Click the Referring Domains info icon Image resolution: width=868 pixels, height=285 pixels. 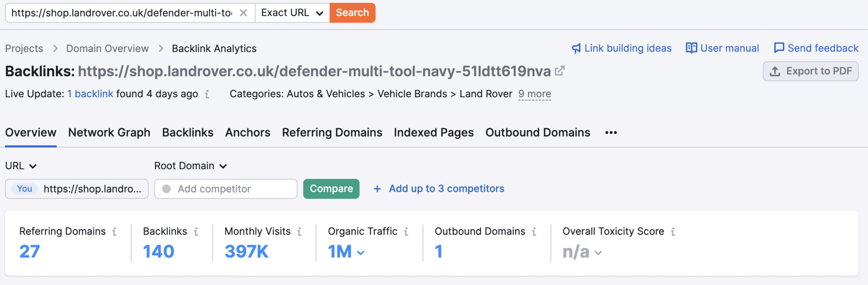(x=114, y=232)
